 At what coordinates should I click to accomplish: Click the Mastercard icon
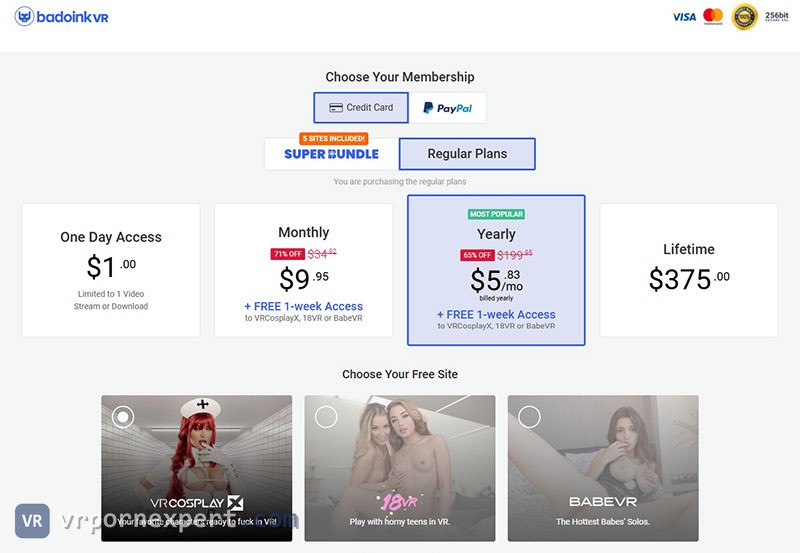coord(713,16)
